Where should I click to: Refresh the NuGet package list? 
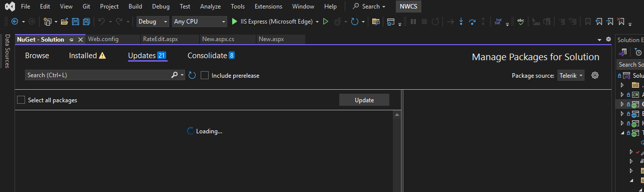click(192, 75)
